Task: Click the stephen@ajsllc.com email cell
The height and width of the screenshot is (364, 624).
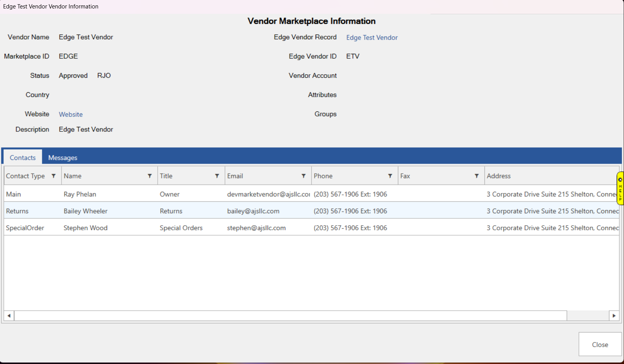Action: 256,228
